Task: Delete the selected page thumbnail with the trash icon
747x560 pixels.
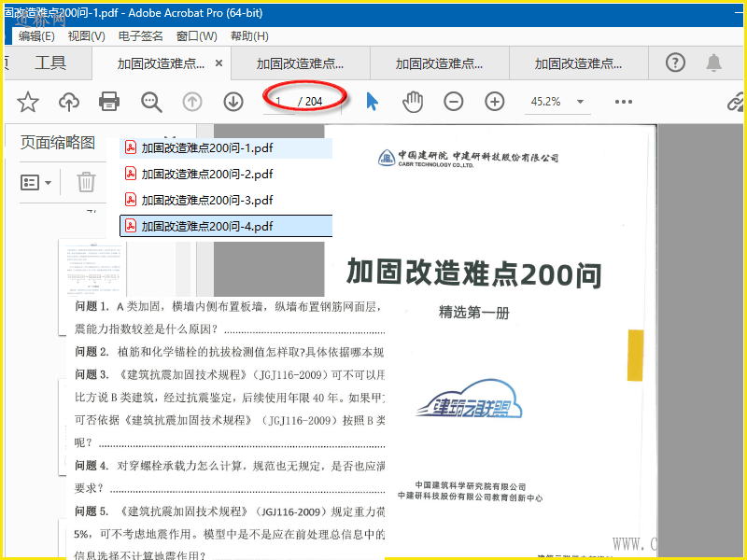Action: click(86, 182)
